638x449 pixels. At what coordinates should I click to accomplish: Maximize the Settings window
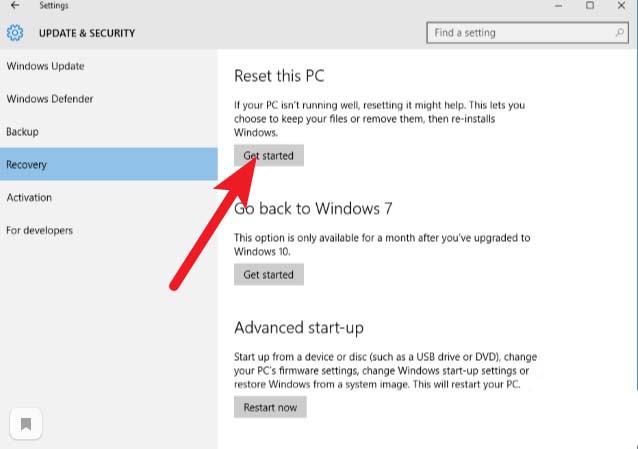click(x=590, y=6)
